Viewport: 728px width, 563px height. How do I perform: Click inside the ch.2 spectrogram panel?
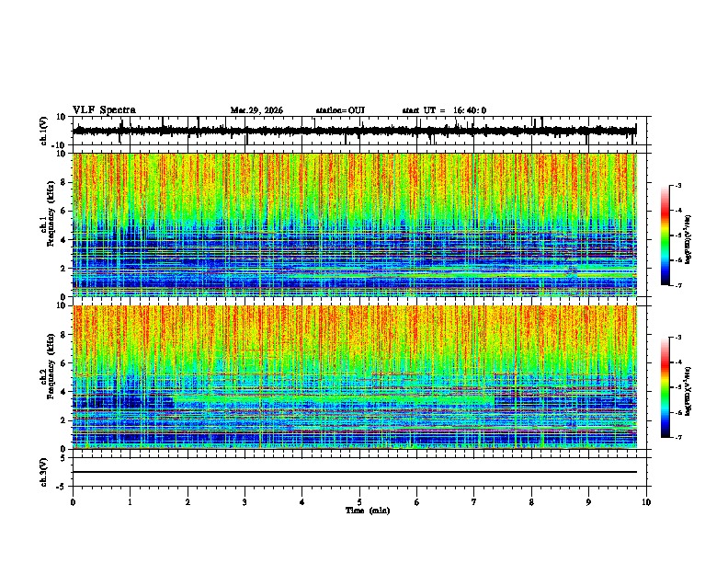tap(355, 377)
